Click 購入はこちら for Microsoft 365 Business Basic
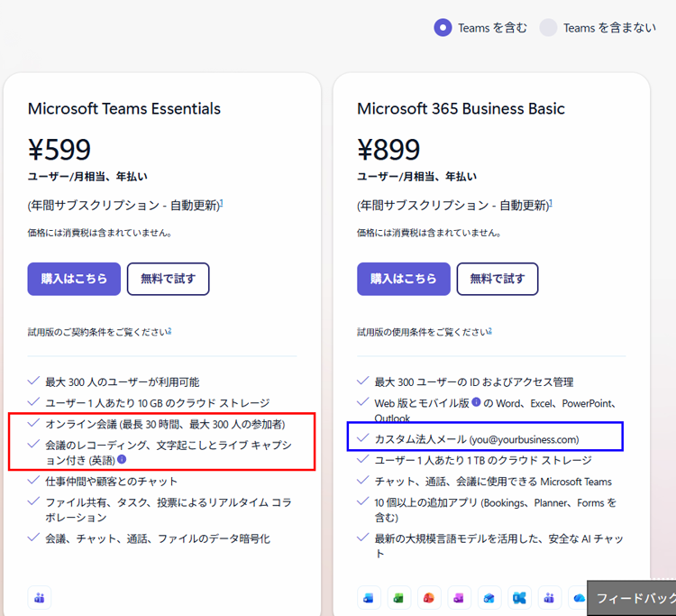Viewport: 676px width, 616px height. (x=404, y=279)
